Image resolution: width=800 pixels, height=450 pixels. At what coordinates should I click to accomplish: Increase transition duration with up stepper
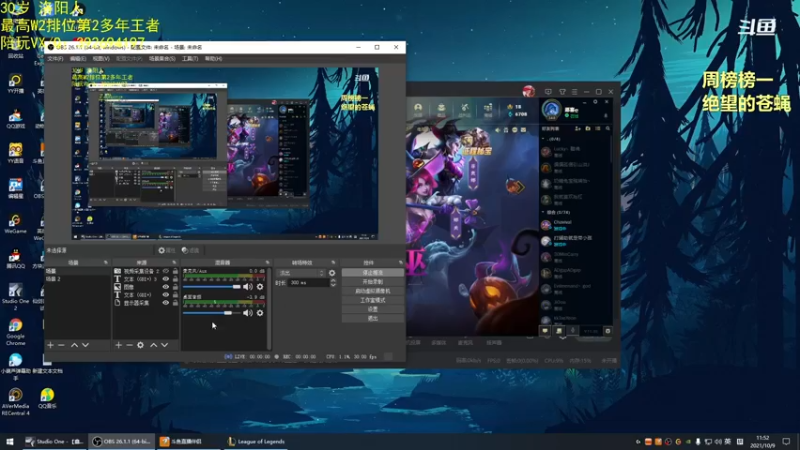click(333, 281)
